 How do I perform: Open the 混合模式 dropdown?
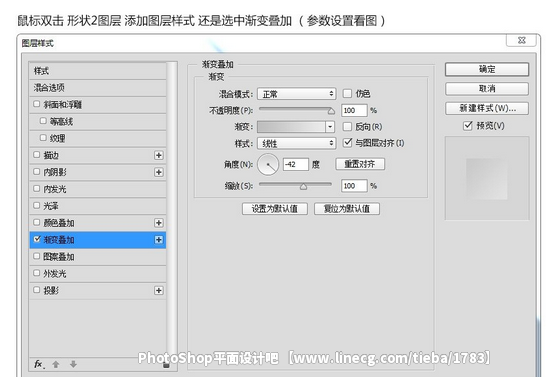(x=297, y=94)
